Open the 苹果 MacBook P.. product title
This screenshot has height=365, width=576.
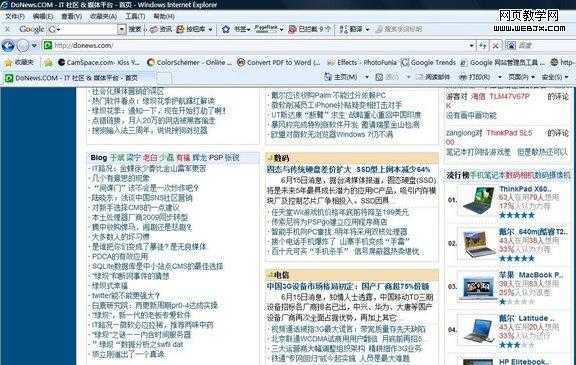[531, 275]
